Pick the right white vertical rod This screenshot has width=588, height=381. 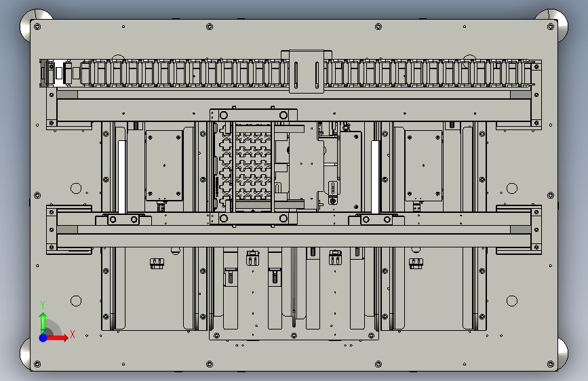[375, 177]
